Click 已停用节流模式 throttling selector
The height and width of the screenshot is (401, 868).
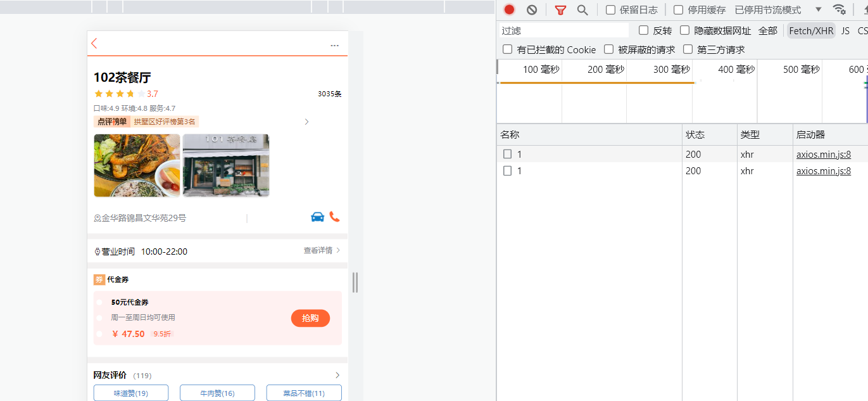[x=768, y=10]
